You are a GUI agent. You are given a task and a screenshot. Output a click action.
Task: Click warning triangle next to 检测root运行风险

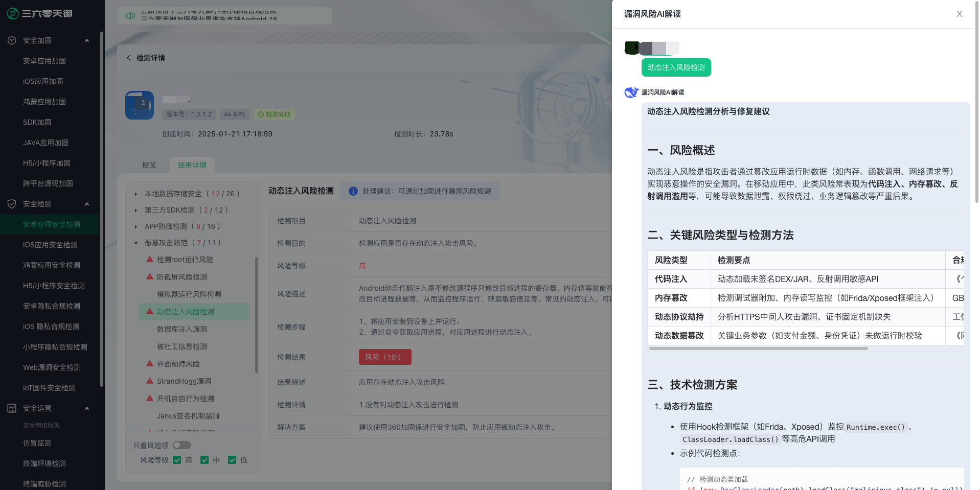150,259
